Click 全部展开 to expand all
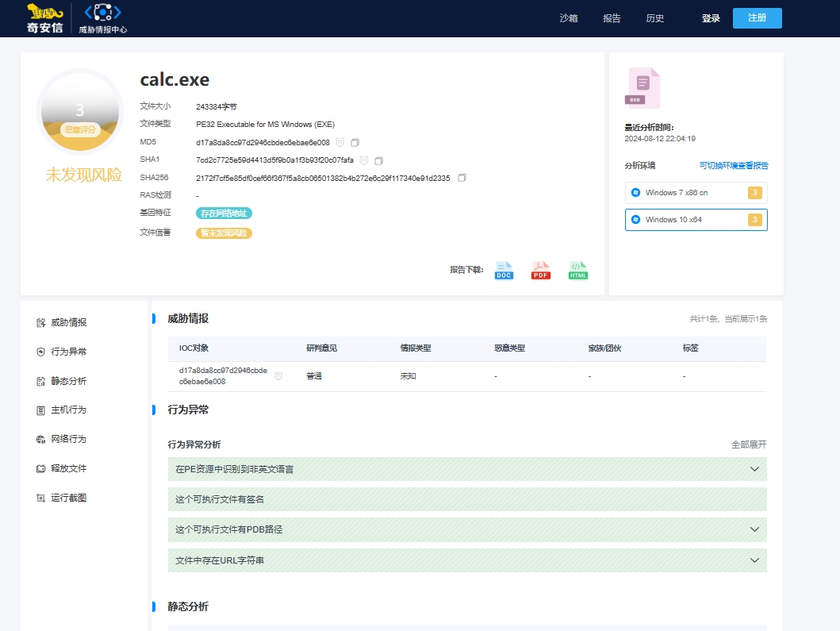The image size is (840, 631). point(749,444)
